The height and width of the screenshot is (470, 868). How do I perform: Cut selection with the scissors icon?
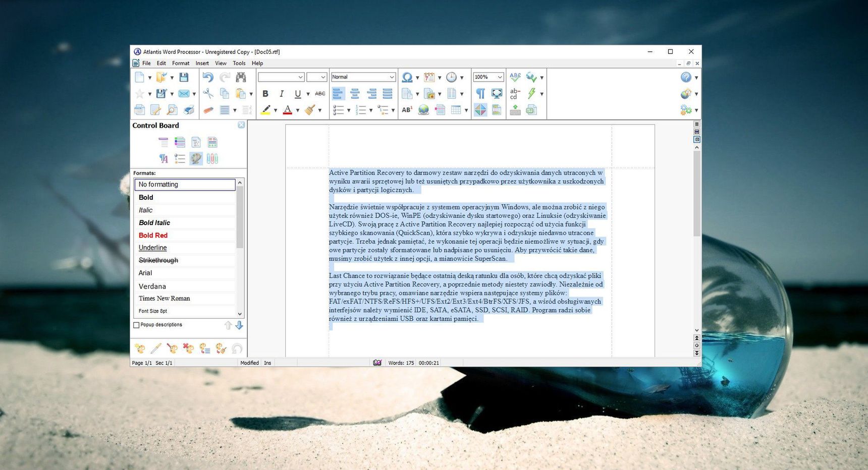coord(208,93)
